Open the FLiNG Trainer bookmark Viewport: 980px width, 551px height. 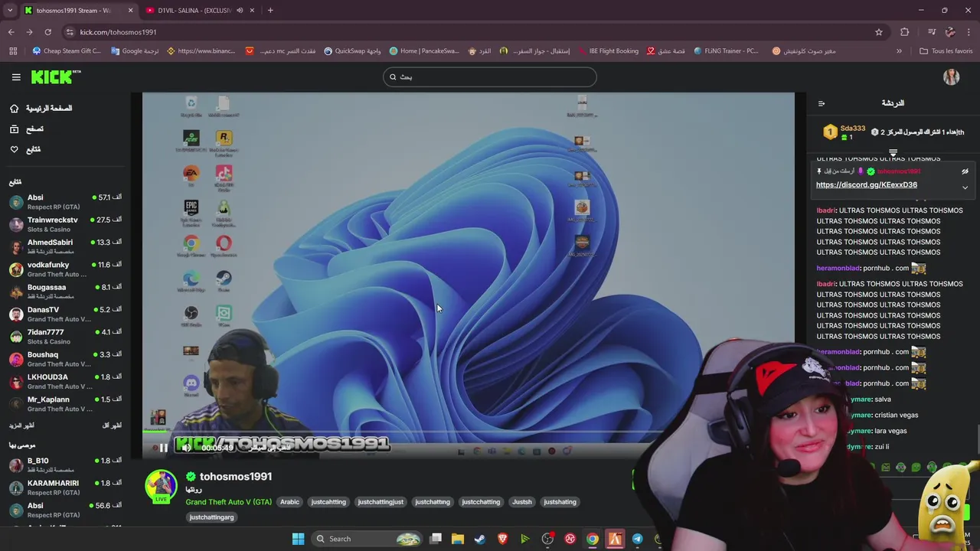pos(726,51)
